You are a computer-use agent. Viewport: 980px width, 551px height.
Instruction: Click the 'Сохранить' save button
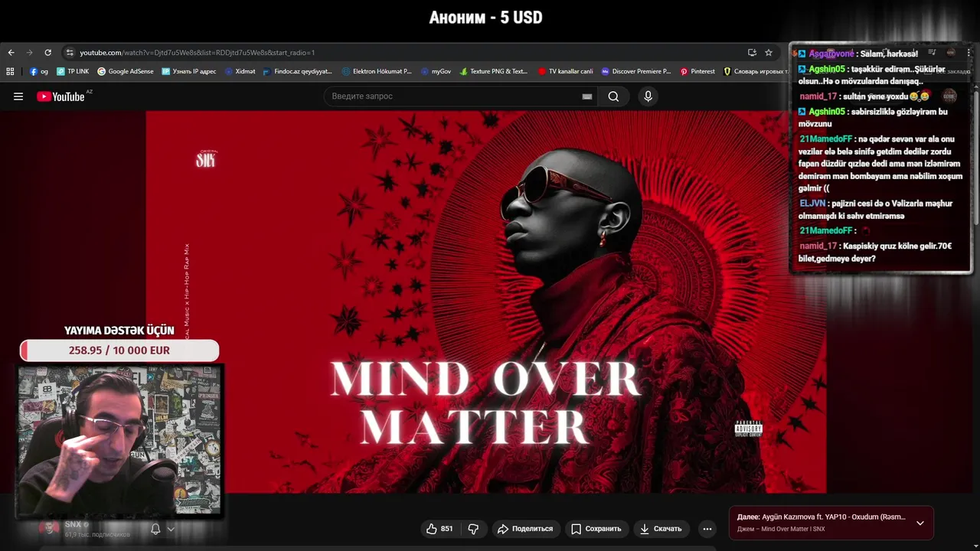point(596,529)
